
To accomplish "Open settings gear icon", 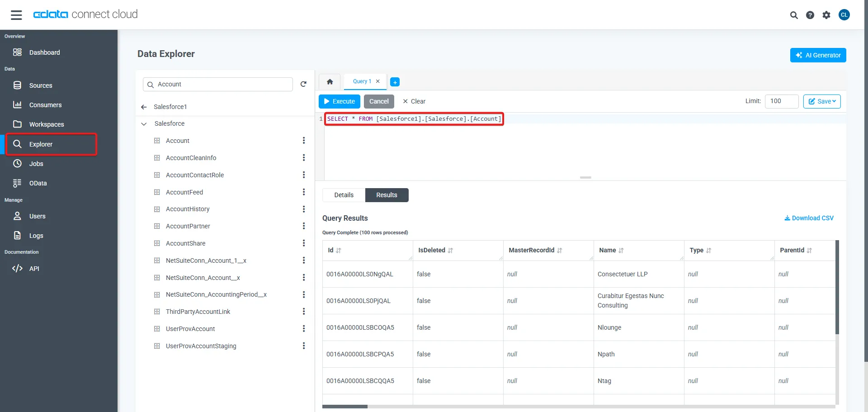I will pos(826,15).
